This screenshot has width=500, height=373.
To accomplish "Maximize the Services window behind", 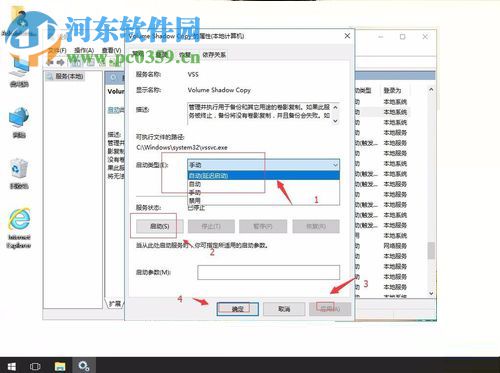I will coord(402,37).
